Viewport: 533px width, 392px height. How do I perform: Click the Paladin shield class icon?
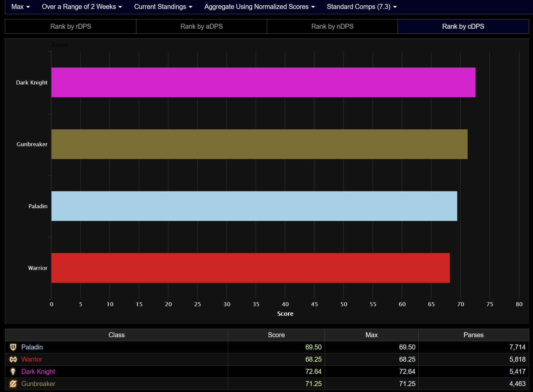point(13,347)
